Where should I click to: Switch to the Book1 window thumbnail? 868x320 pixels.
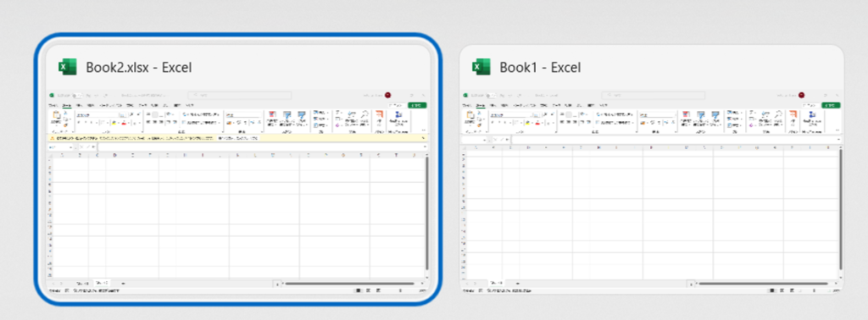tap(652, 168)
